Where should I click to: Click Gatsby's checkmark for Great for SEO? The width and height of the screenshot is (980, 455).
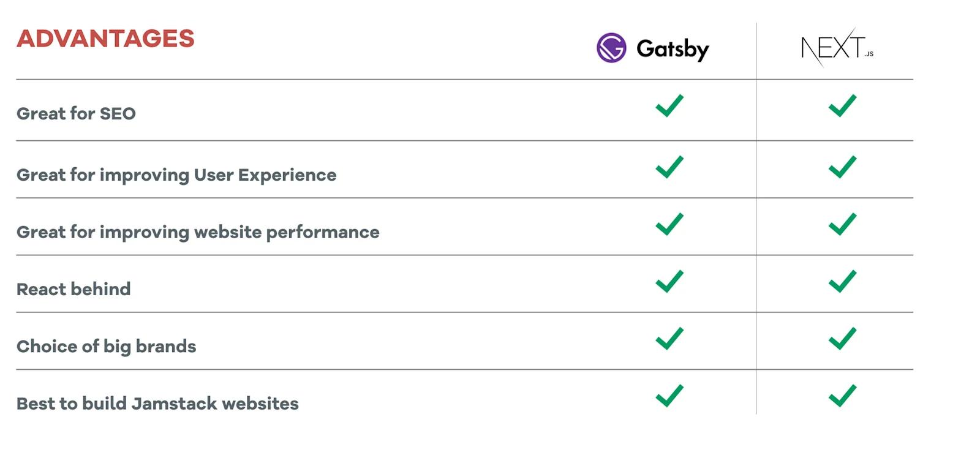[669, 106]
